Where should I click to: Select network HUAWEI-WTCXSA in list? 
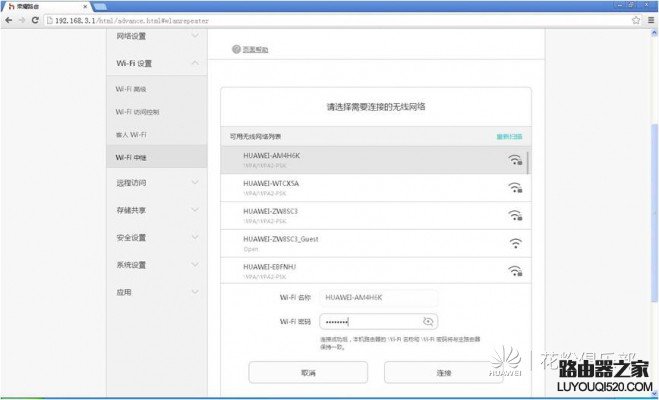coord(376,187)
